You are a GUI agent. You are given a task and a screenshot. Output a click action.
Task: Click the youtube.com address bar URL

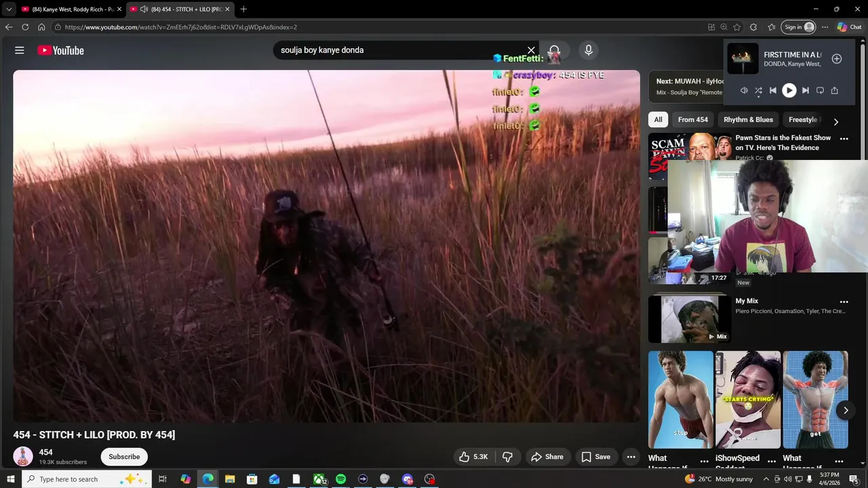coord(181,27)
